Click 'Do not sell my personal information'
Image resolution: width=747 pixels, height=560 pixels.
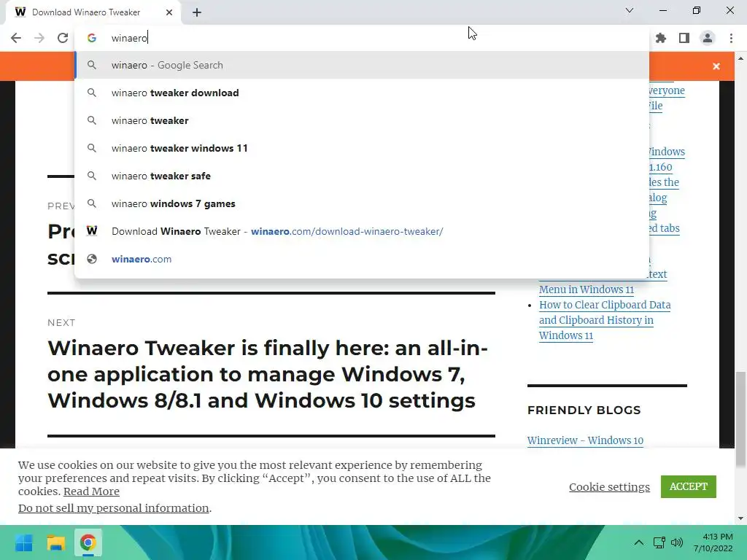pos(113,508)
